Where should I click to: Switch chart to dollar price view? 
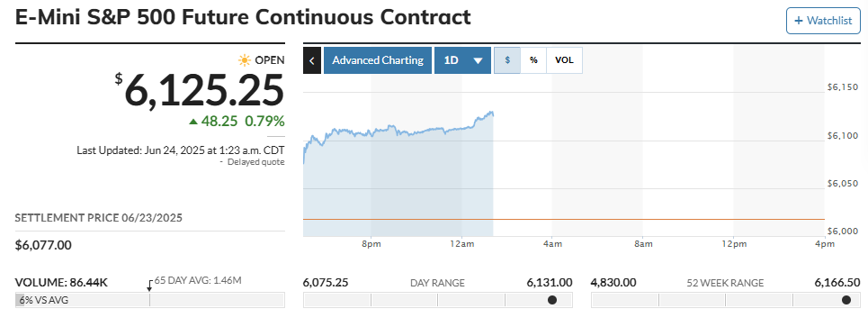[507, 60]
